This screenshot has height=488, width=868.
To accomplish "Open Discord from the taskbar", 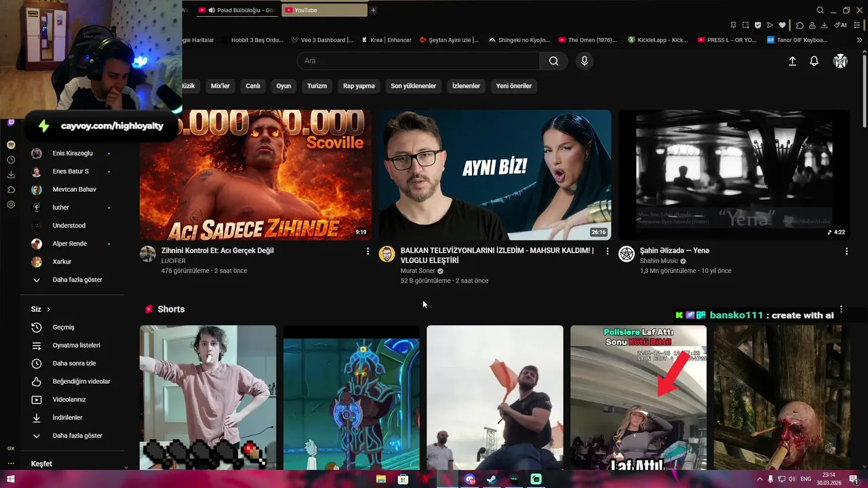I will [x=470, y=479].
